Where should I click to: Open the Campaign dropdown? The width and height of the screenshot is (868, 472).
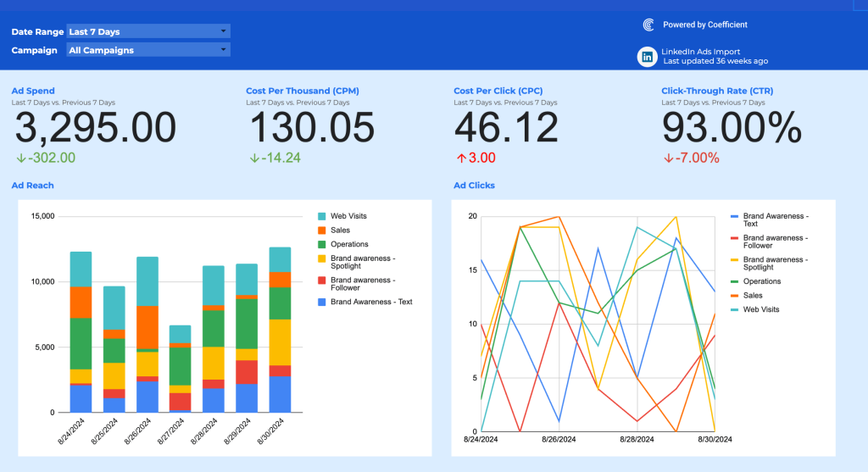pyautogui.click(x=147, y=50)
